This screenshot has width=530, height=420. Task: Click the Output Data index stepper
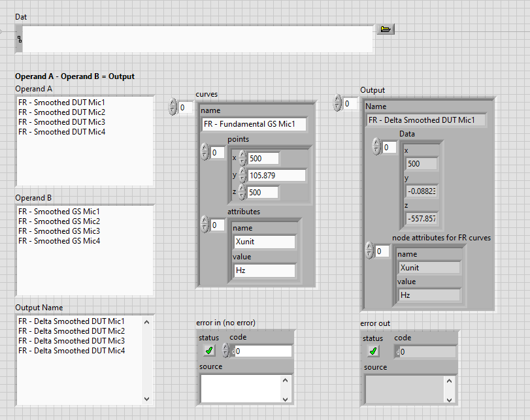click(x=376, y=147)
